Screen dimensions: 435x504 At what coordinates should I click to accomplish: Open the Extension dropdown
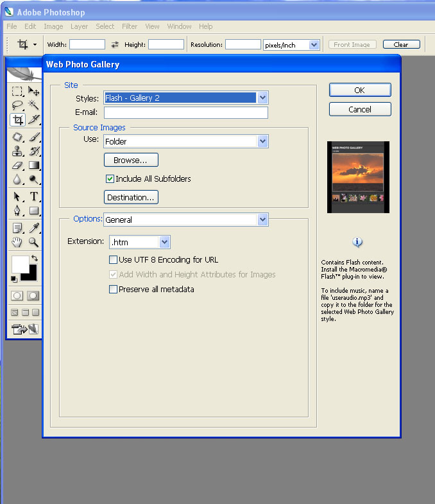164,242
